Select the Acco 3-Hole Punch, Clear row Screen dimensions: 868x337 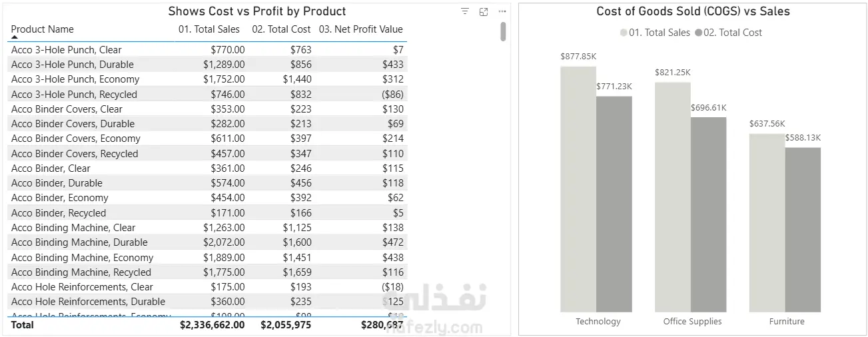click(67, 50)
